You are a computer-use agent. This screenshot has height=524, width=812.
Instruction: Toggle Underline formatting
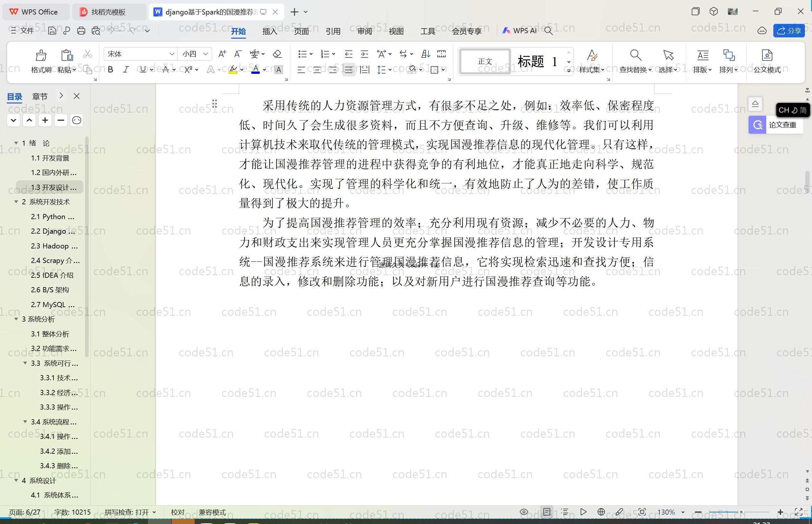[x=143, y=70]
